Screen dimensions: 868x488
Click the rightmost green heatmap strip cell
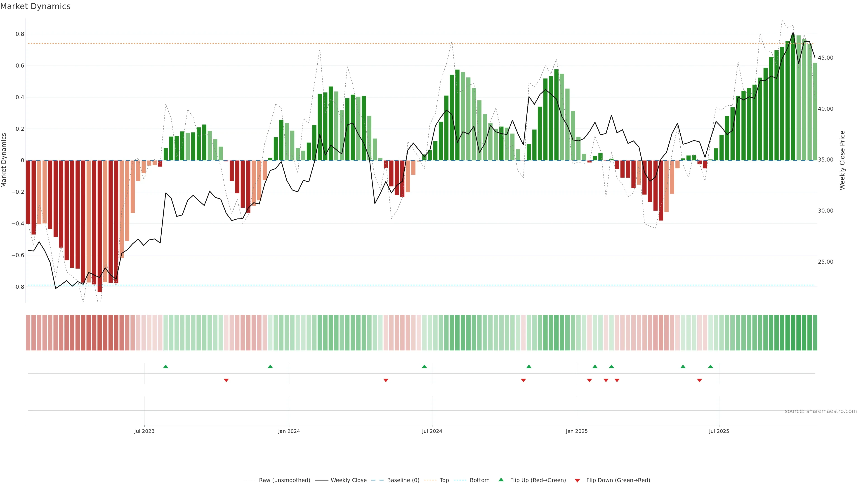815,333
